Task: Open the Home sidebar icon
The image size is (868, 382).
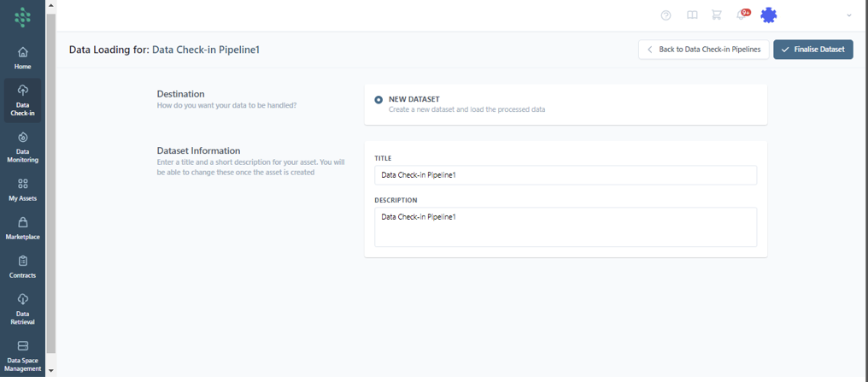Action: tap(23, 57)
